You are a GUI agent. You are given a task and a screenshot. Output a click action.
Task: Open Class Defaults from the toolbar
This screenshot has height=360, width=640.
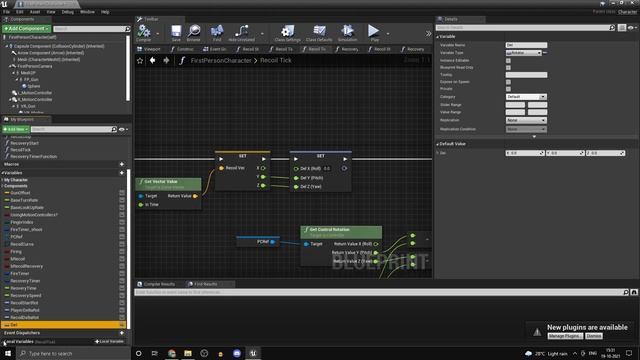(x=319, y=31)
